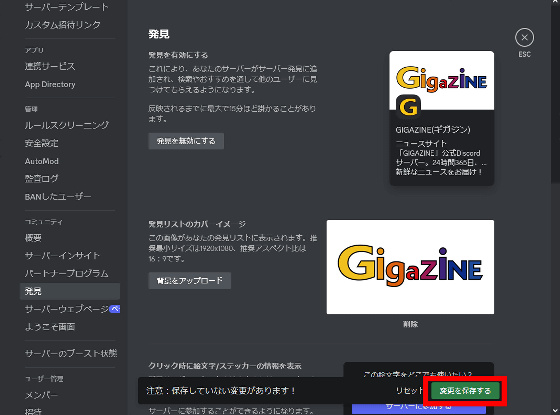Viewport: 560px width, 415px height.
Task: Click 背景をアップロード button
Action: coord(190,281)
